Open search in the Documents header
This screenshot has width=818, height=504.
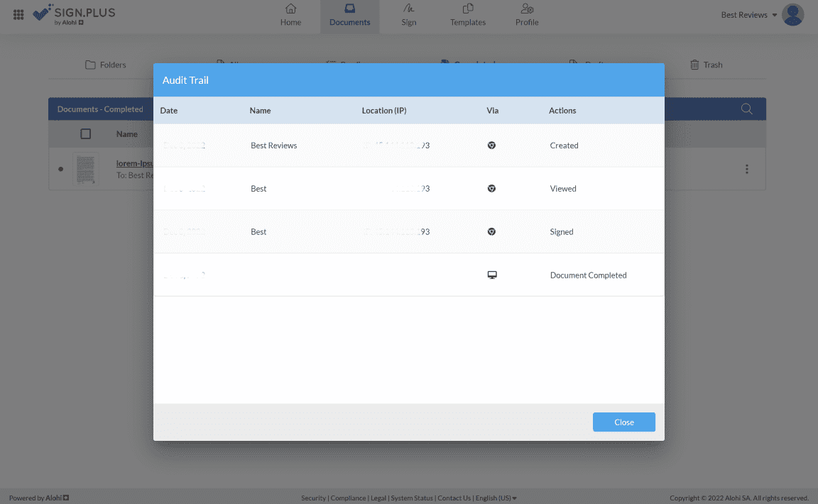pos(746,109)
